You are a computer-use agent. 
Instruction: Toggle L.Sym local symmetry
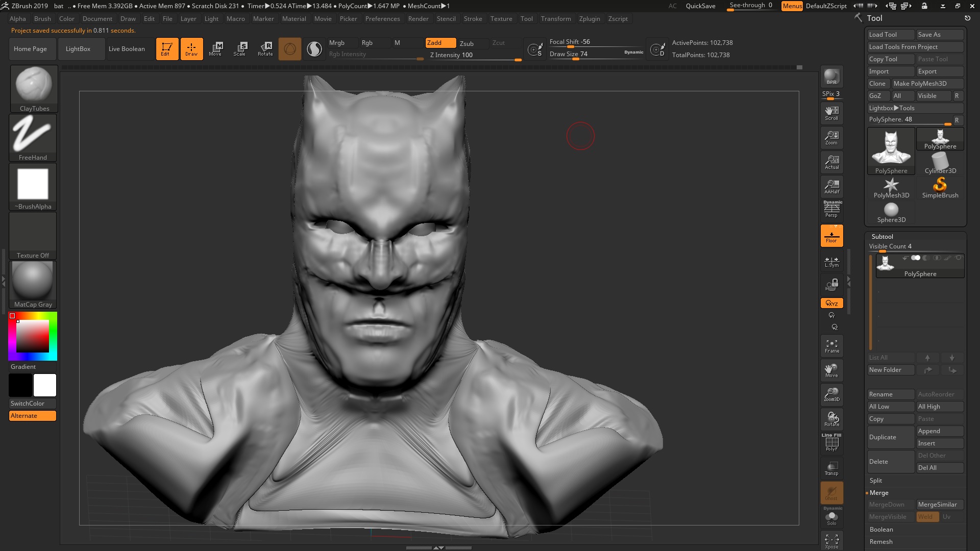pos(831,262)
